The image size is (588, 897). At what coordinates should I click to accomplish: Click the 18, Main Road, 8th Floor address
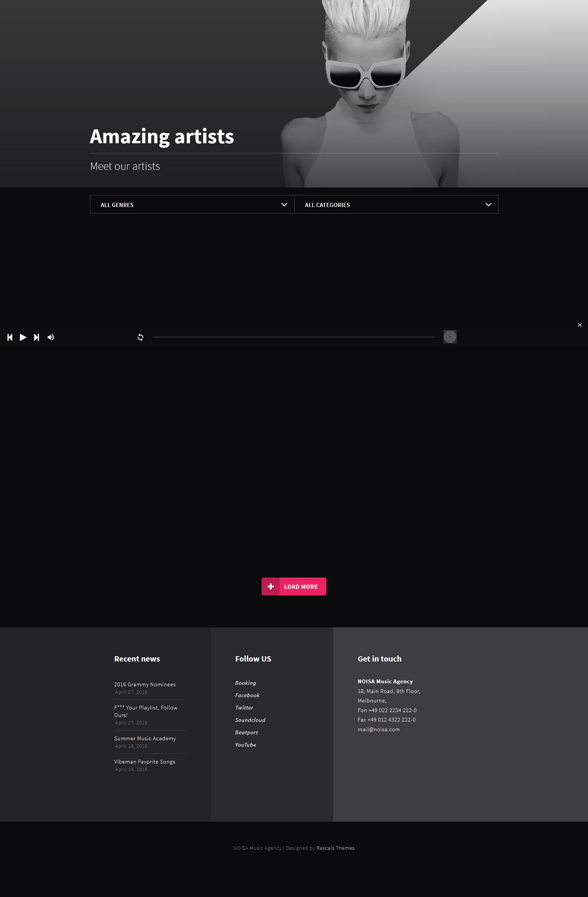[x=389, y=691]
